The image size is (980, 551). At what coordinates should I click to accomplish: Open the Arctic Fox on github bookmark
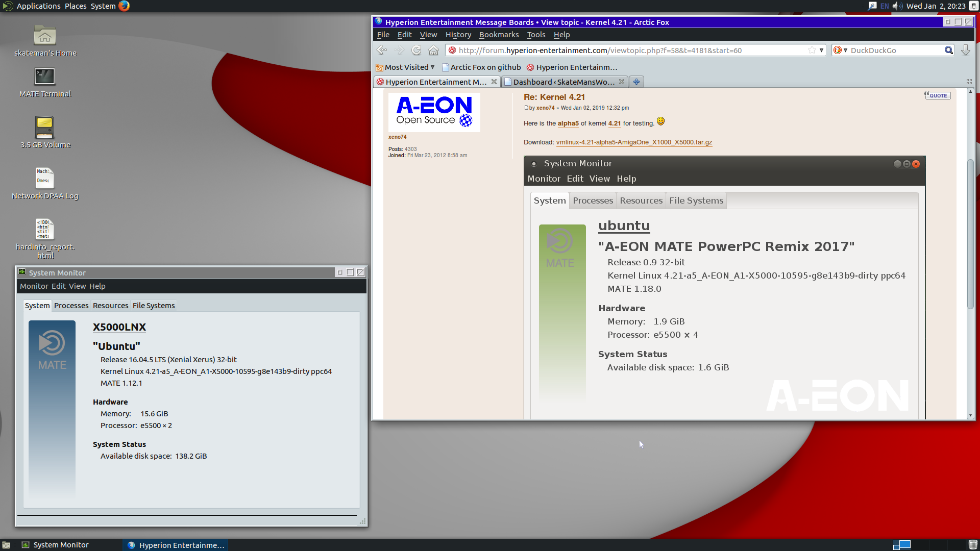click(x=481, y=67)
